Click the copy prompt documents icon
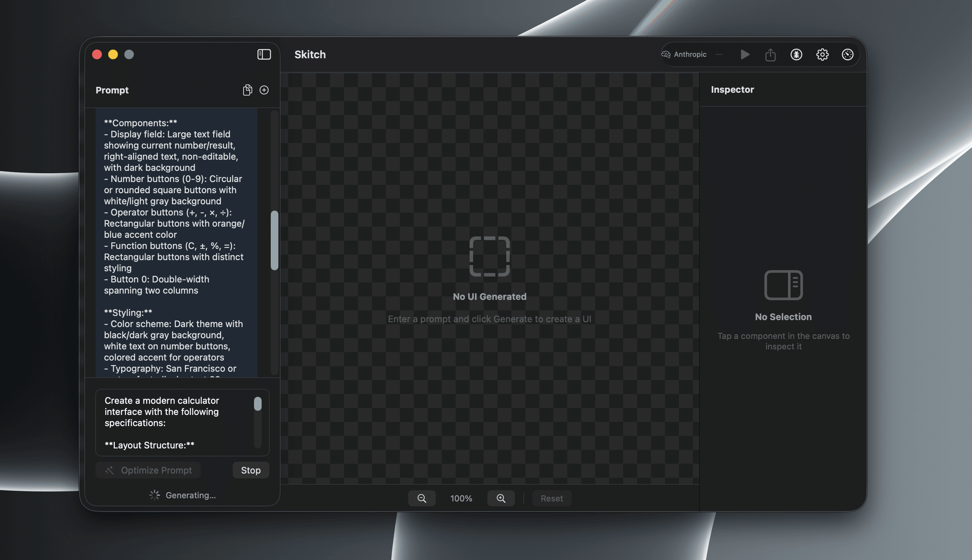The width and height of the screenshot is (972, 560). 247,90
